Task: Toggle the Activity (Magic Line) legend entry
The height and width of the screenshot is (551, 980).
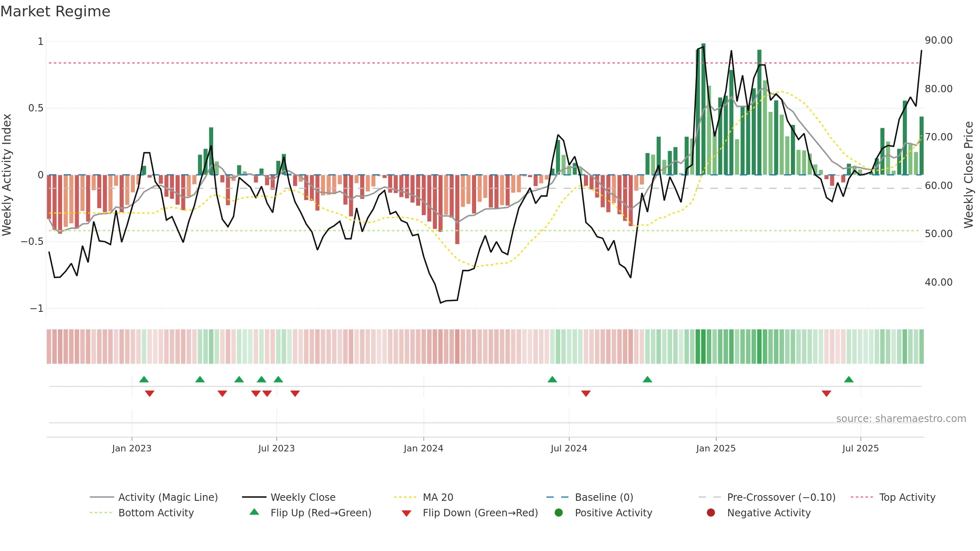Action: point(154,497)
